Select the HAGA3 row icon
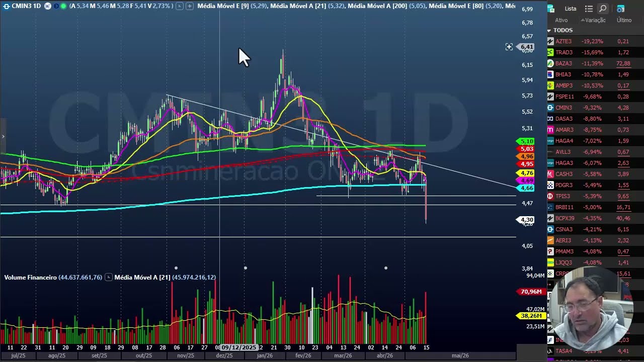Screen dimensions: 644x362 click(550, 163)
